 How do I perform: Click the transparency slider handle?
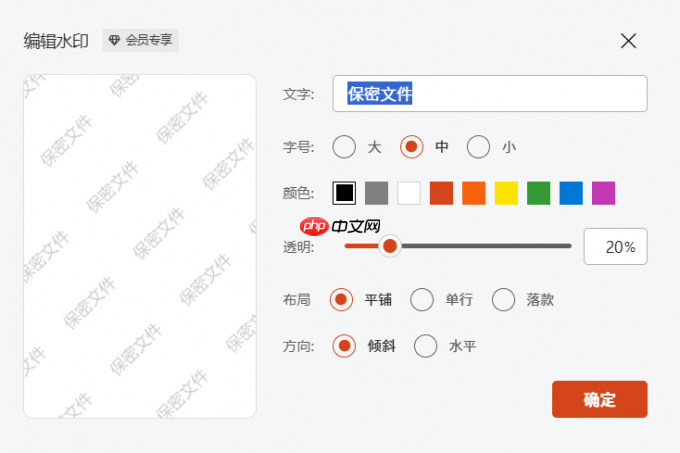(390, 246)
